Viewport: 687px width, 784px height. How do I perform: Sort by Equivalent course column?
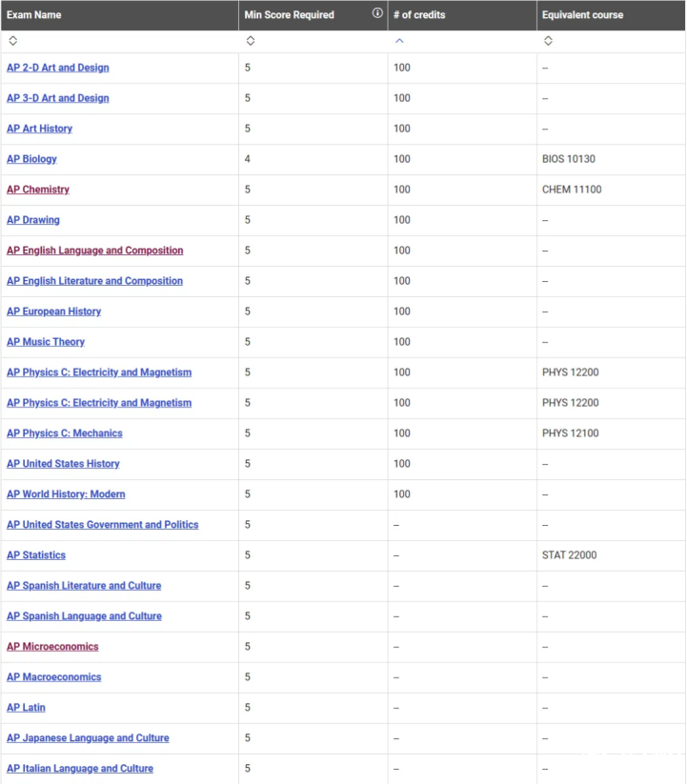coord(548,41)
